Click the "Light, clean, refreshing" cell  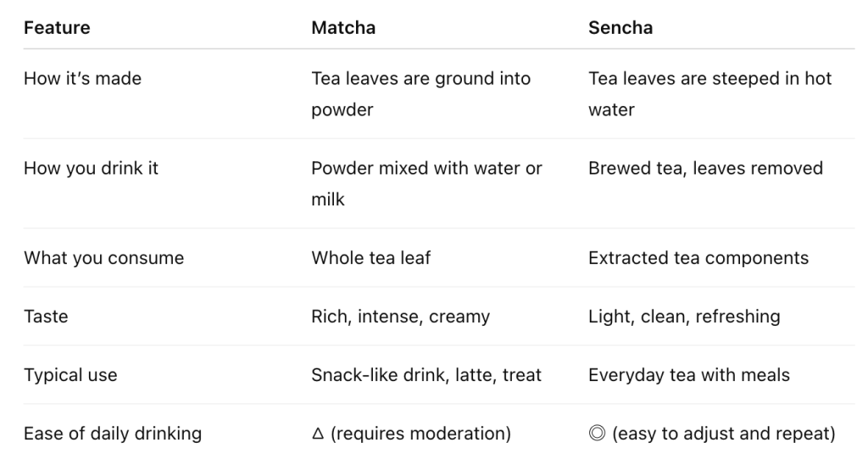click(x=684, y=316)
